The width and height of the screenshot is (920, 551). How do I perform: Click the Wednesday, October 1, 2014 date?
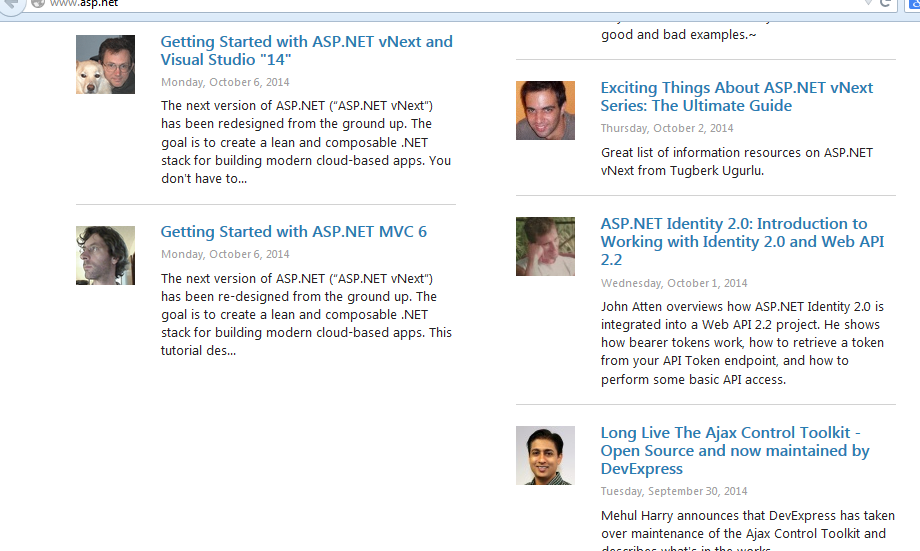pyautogui.click(x=673, y=284)
